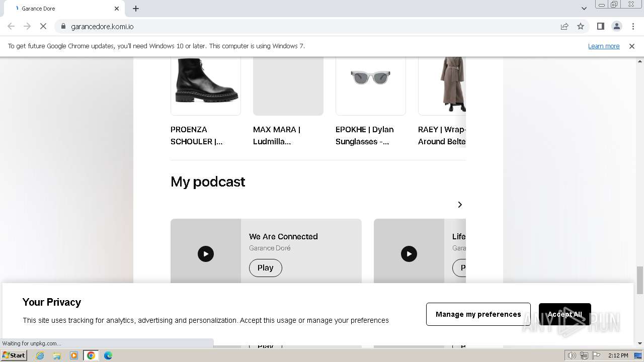
Task: Play the We Are Connected episode thumbnail
Action: [x=206, y=254]
